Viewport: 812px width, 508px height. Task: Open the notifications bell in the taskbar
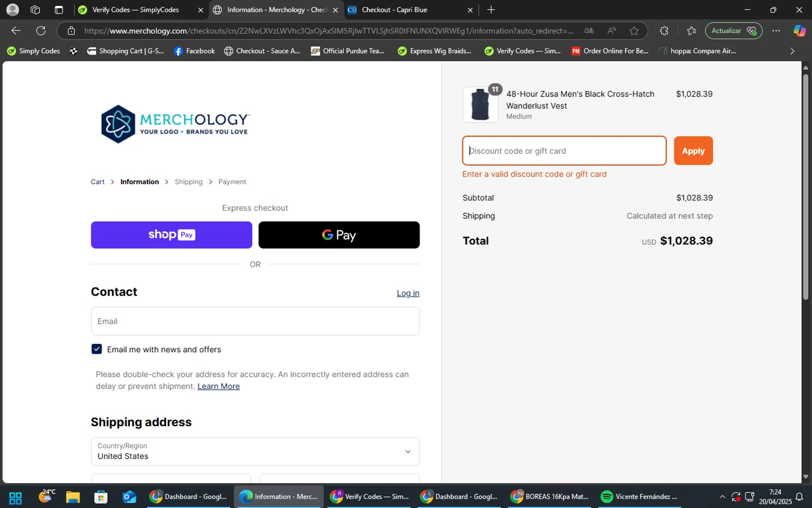tap(799, 497)
